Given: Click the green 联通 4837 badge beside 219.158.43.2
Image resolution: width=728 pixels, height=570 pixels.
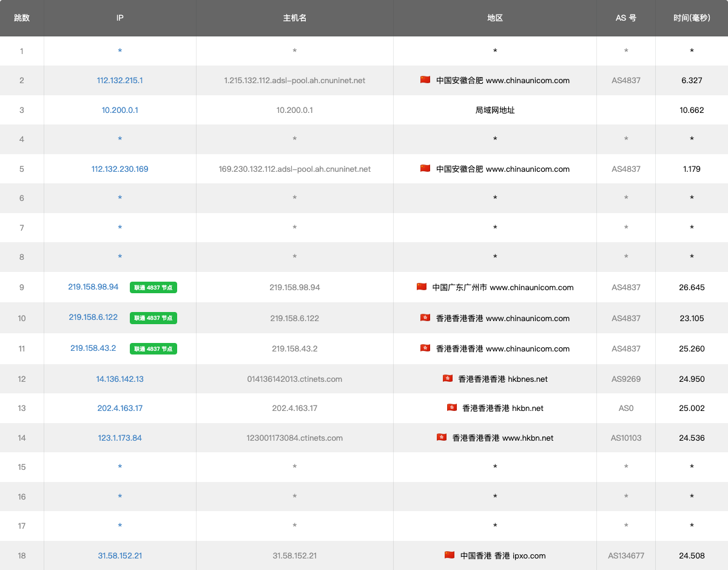Looking at the screenshot, I should pos(153,349).
